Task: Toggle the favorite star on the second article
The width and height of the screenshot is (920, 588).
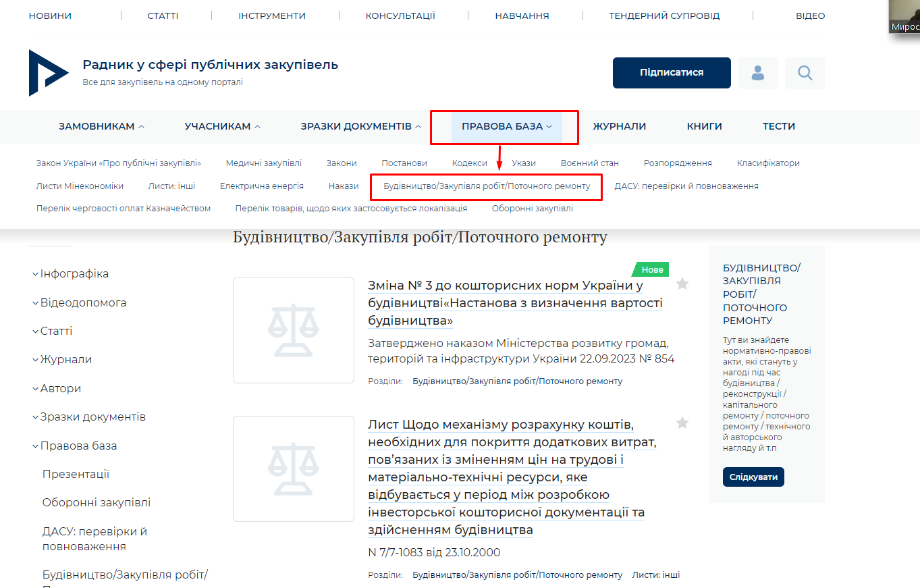Action: coord(682,423)
